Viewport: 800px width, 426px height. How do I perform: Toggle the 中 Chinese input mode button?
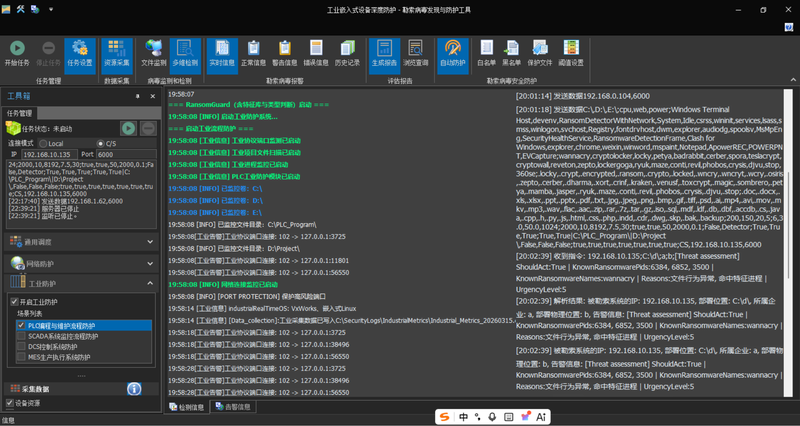pyautogui.click(x=463, y=417)
